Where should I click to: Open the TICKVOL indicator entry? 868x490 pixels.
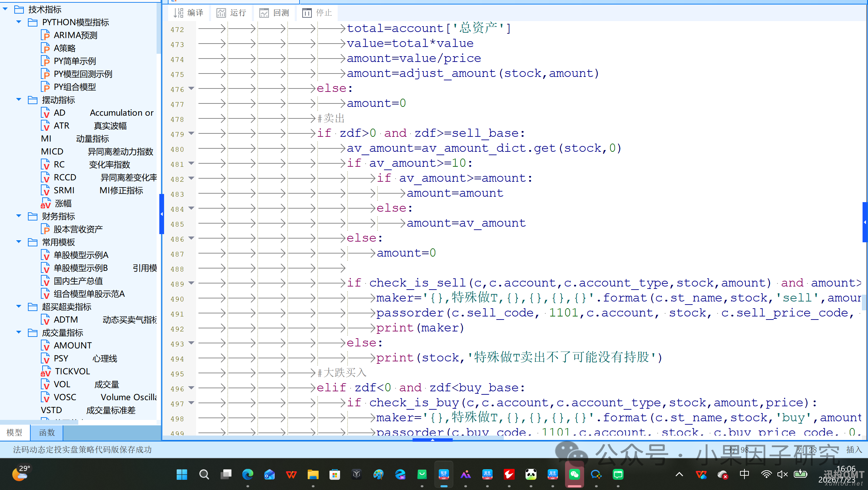(x=65, y=371)
